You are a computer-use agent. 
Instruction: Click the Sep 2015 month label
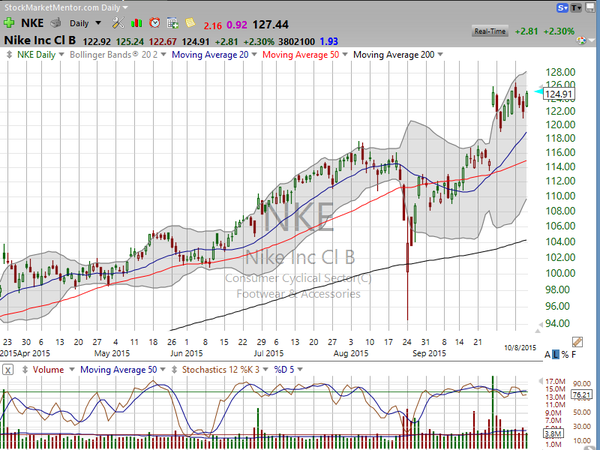pyautogui.click(x=429, y=353)
